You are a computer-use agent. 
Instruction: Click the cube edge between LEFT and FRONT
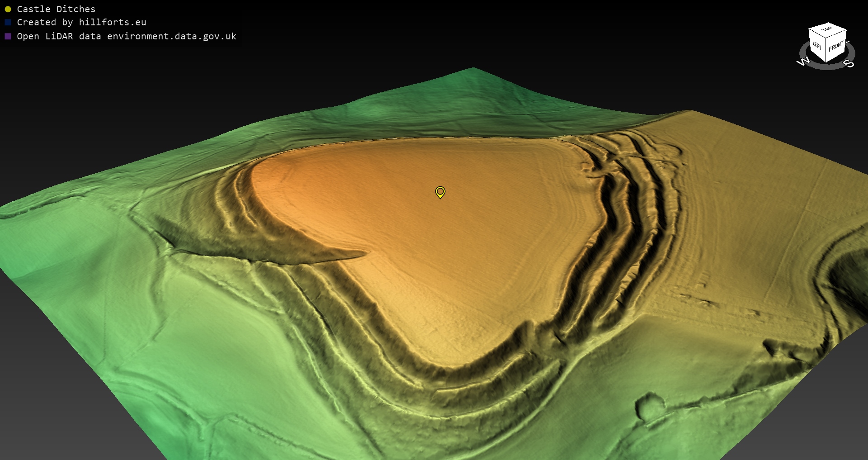[x=826, y=51]
